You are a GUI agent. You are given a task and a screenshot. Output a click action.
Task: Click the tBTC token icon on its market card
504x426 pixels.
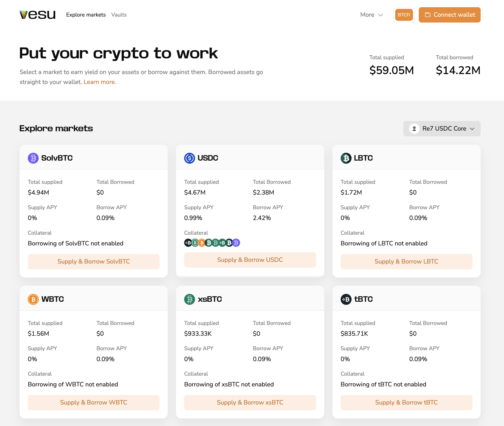pyautogui.click(x=346, y=299)
